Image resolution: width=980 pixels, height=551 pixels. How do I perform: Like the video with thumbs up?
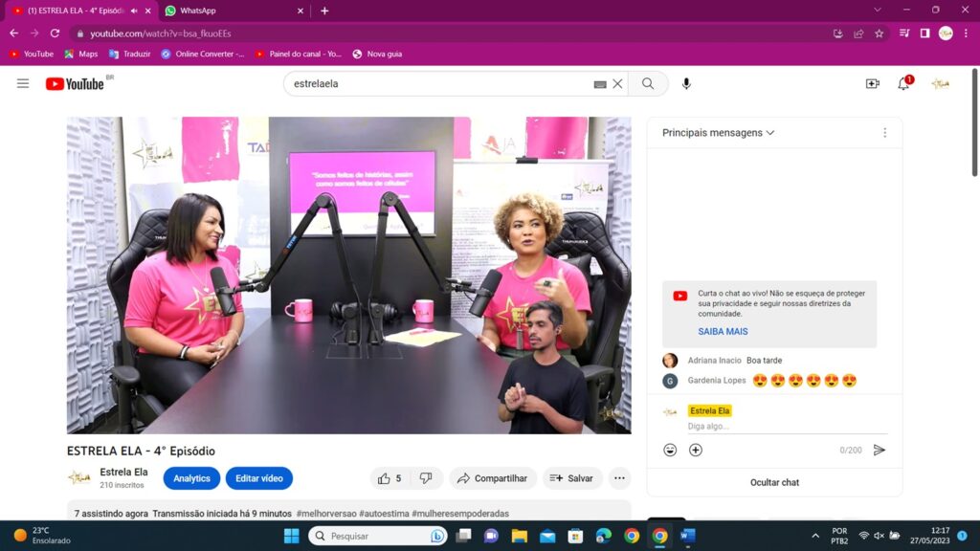pyautogui.click(x=389, y=478)
